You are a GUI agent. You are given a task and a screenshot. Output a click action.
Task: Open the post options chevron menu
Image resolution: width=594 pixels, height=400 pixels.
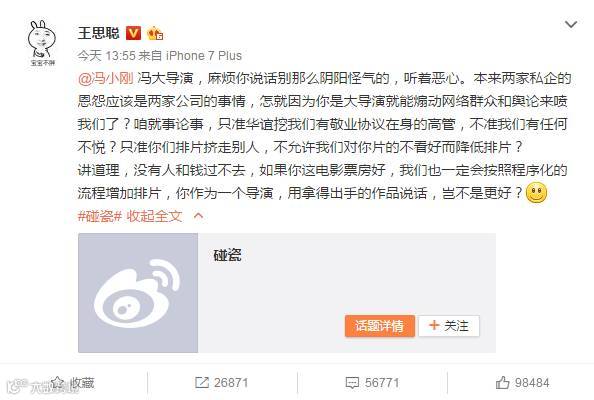571,25
